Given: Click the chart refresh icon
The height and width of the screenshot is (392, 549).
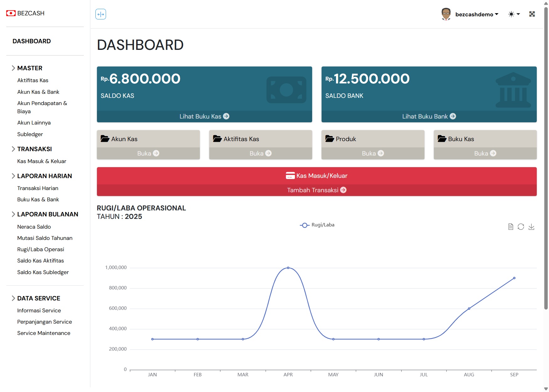Looking at the screenshot, I should (x=521, y=227).
